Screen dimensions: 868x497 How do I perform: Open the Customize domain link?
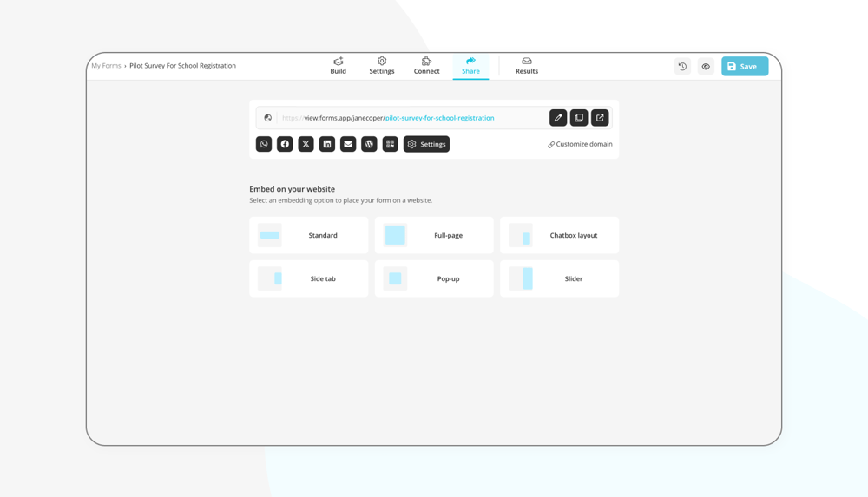coord(580,144)
